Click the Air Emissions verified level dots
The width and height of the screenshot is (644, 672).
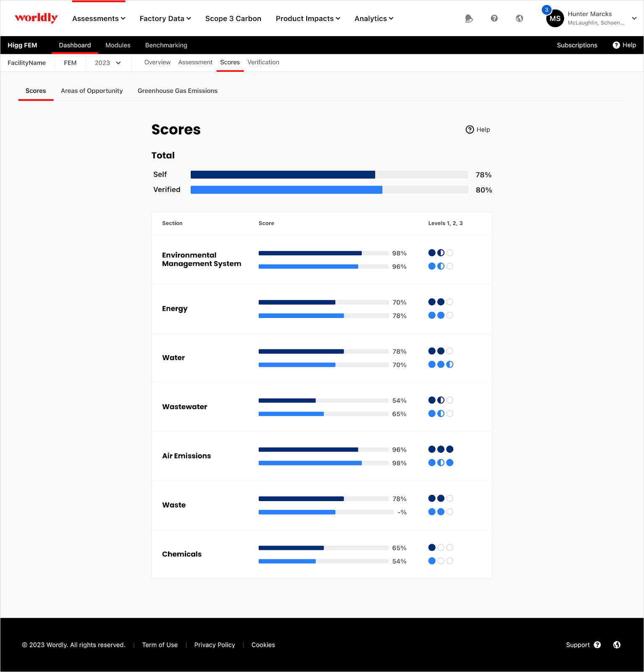[x=441, y=463]
